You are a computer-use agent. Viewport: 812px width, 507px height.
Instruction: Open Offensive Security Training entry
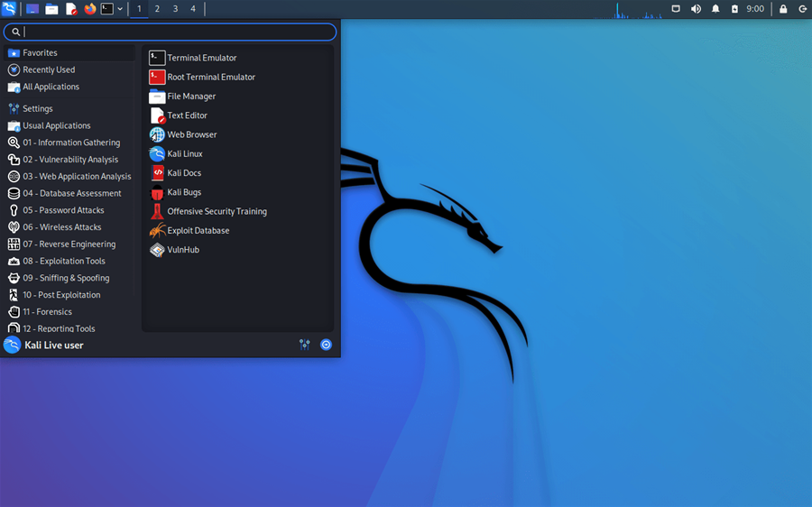coord(237,211)
